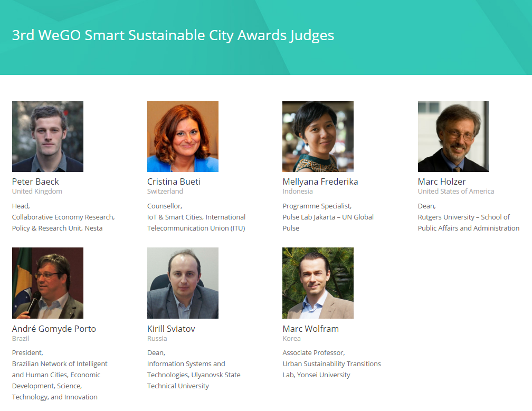The image size is (532, 411).
Task: Click Cristina Bueti's portrait photo
Action: tap(183, 136)
